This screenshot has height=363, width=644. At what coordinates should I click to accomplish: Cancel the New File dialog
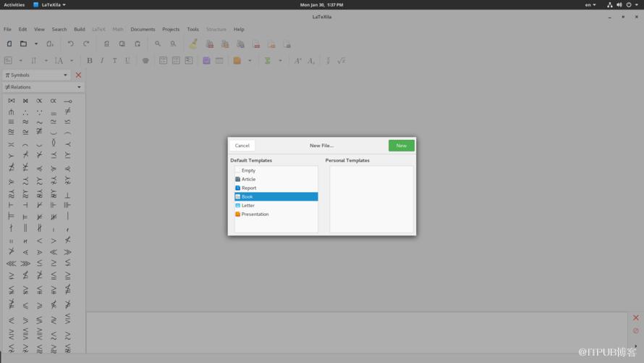tap(242, 146)
